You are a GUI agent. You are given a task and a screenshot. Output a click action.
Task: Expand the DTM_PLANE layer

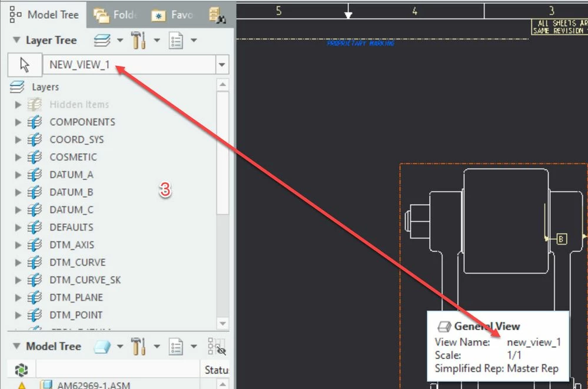[x=18, y=297]
